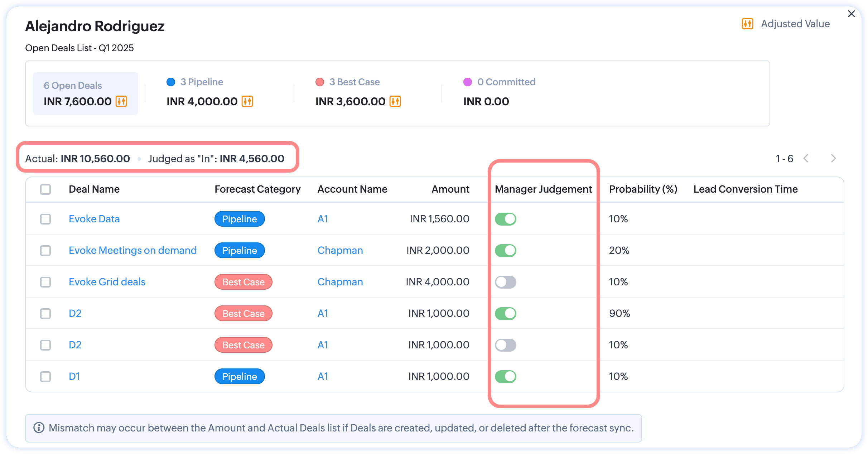Select the 6 Open Deals summary card
Viewport: 868px width, 454px height.
(x=85, y=93)
